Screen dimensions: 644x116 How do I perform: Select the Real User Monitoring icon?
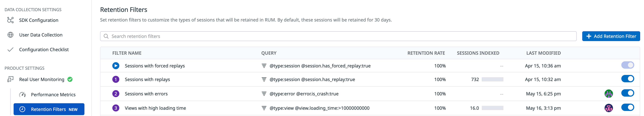[x=10, y=79]
